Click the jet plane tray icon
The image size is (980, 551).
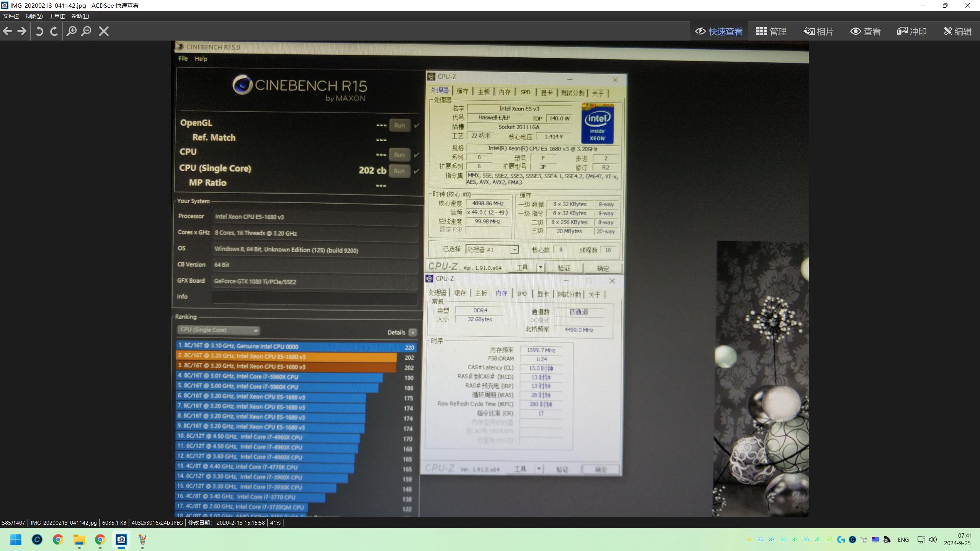coord(864,540)
